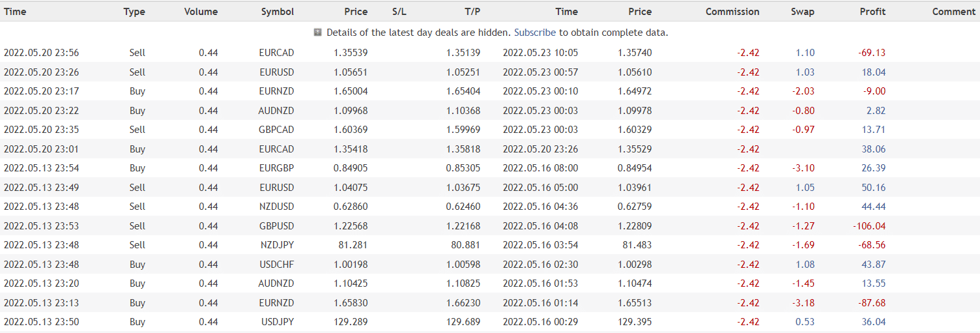Click the open price 0.84905
Screen dimensions: 980x333
[351, 168]
